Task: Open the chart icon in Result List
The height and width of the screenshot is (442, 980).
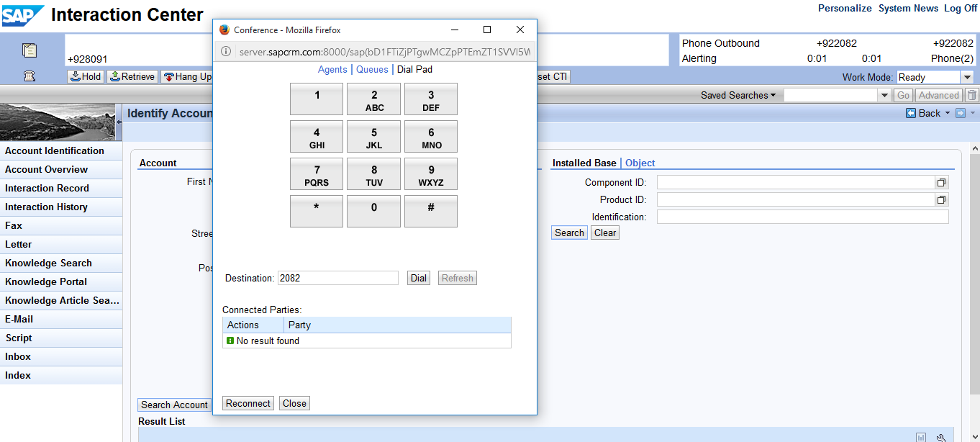Action: click(921, 437)
